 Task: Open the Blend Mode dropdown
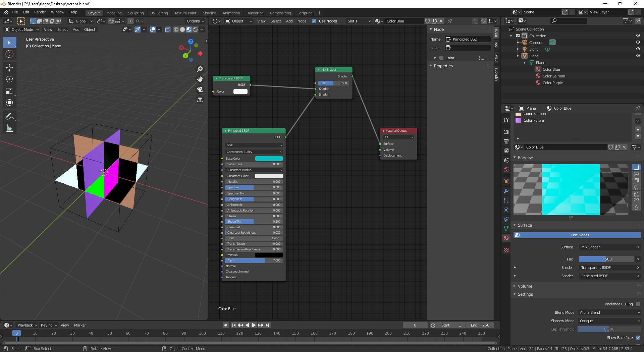coord(610,312)
